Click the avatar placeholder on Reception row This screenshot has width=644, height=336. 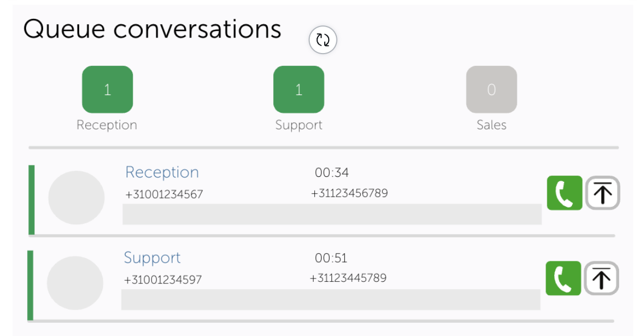click(x=76, y=197)
